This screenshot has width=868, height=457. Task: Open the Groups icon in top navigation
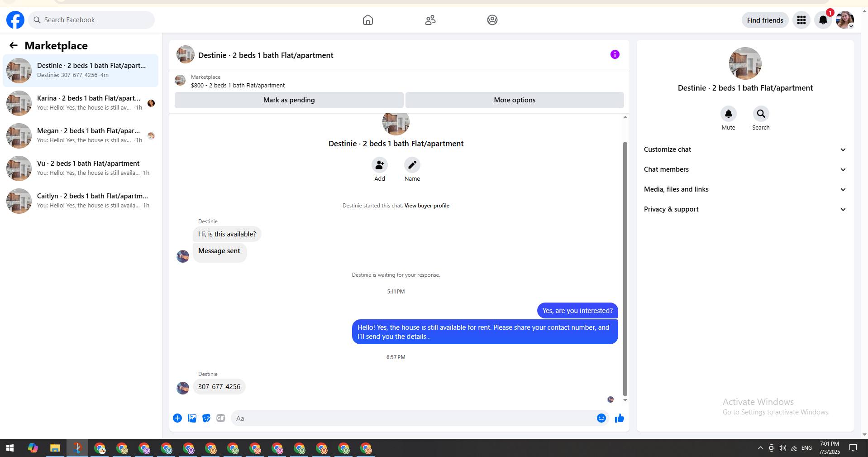coord(492,20)
